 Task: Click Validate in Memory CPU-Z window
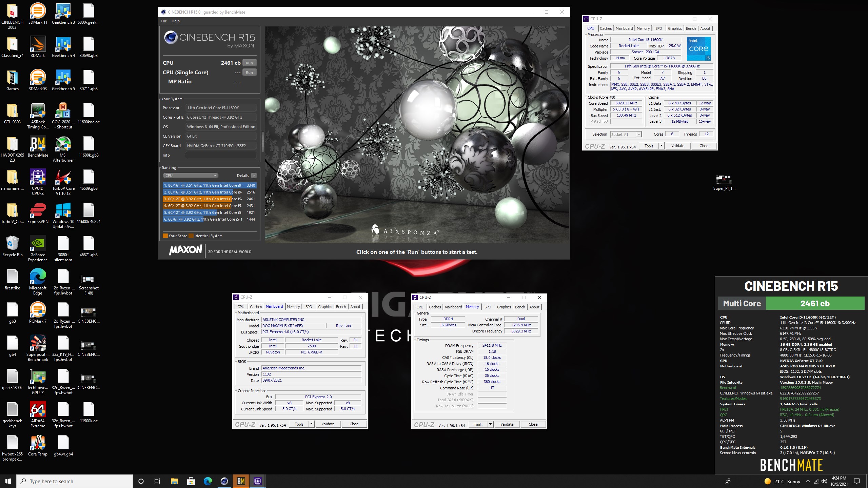507,424
